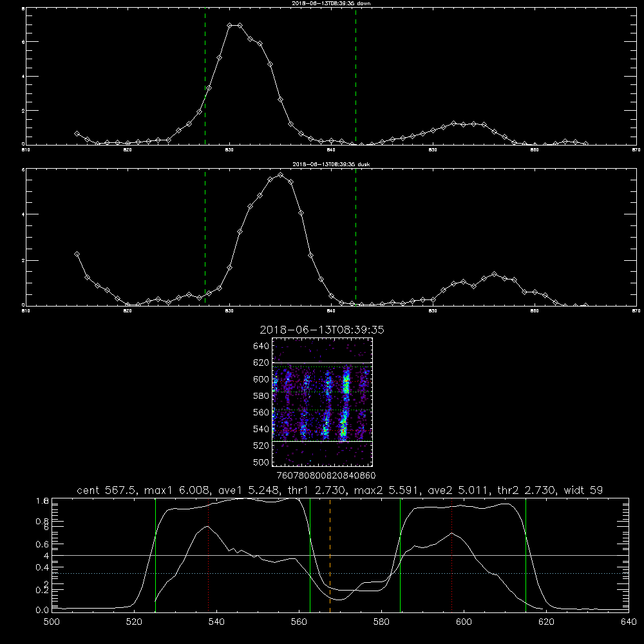644x644 pixels.
Task: Click the orange dashed center line marker
Action: (x=330, y=555)
